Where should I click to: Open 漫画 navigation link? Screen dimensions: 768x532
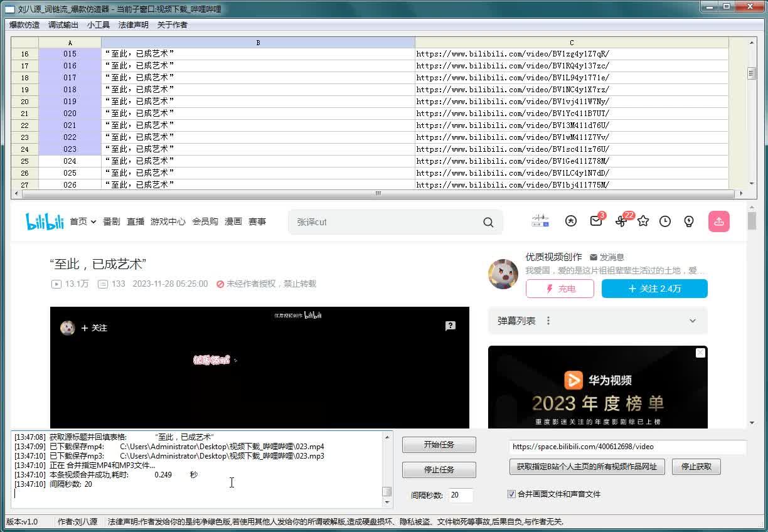click(233, 221)
